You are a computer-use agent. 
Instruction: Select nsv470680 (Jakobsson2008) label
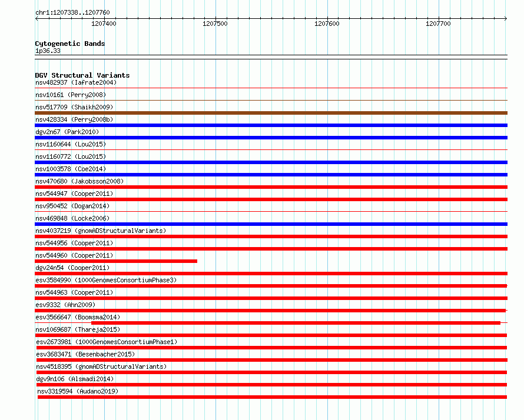point(79,181)
